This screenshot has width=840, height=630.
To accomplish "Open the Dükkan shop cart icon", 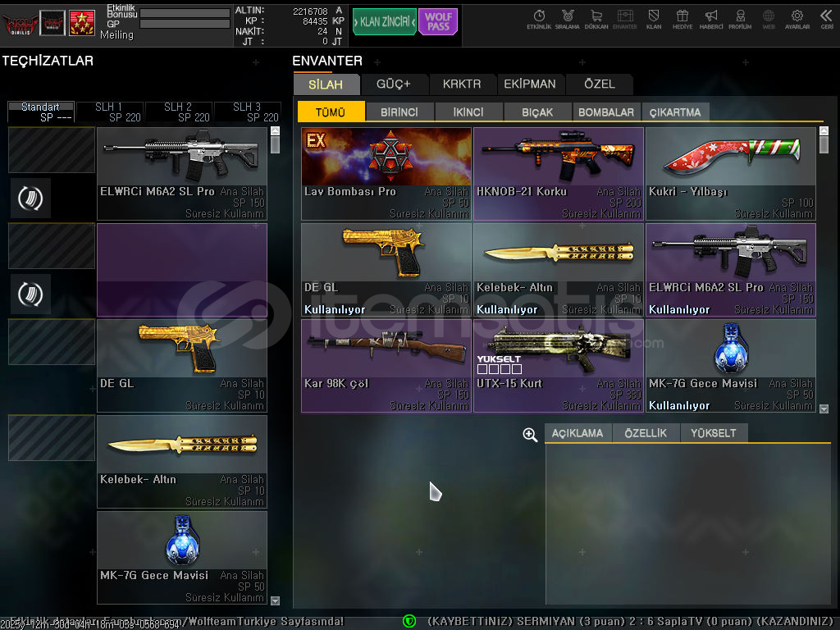I will point(596,20).
